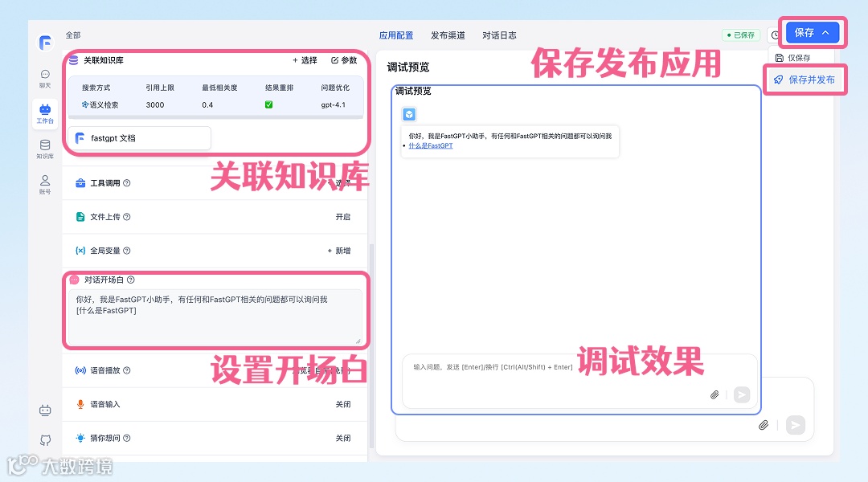The width and height of the screenshot is (868, 482).
Task: Click + 新增 global variable
Action: [x=339, y=251]
